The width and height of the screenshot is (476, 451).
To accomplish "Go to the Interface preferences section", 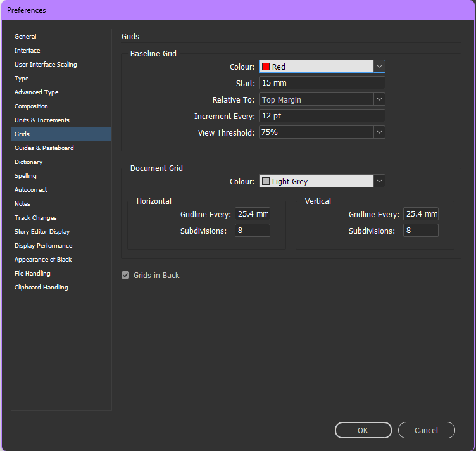I will point(27,51).
